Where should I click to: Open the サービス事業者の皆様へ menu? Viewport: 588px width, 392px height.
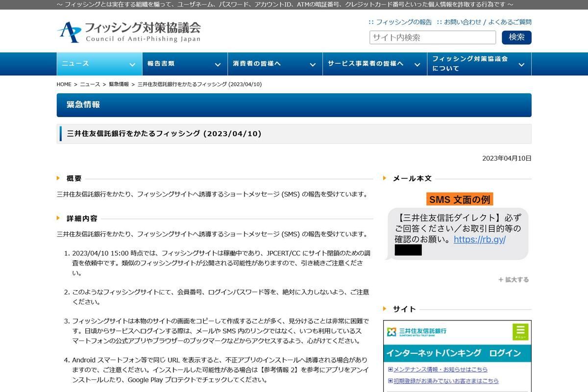coord(374,64)
